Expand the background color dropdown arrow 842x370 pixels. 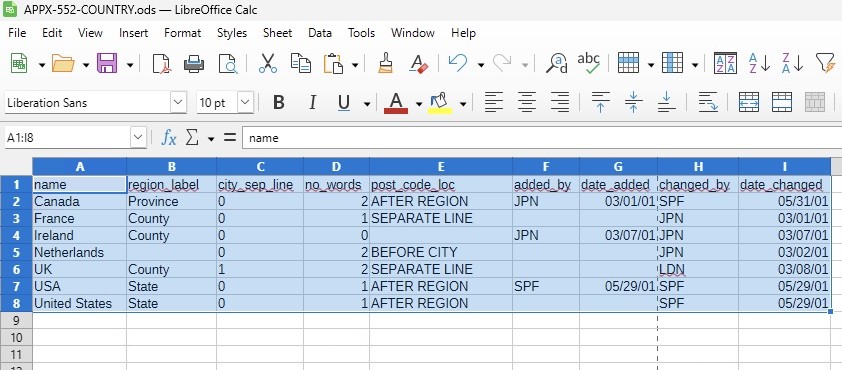463,104
